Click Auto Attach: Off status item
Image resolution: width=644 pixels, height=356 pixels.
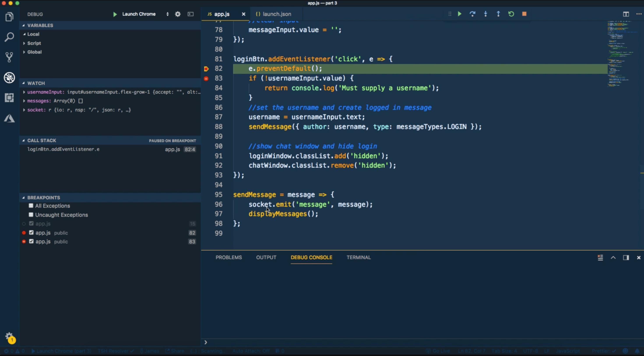tap(251, 351)
